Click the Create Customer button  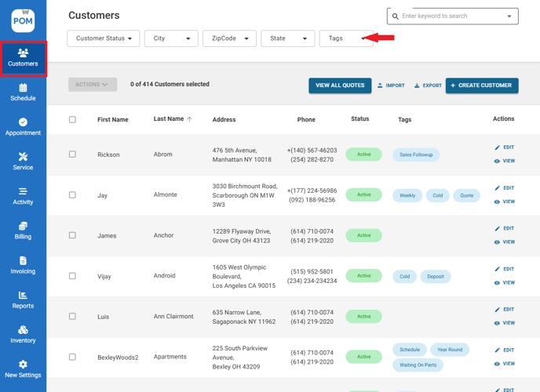pos(482,85)
